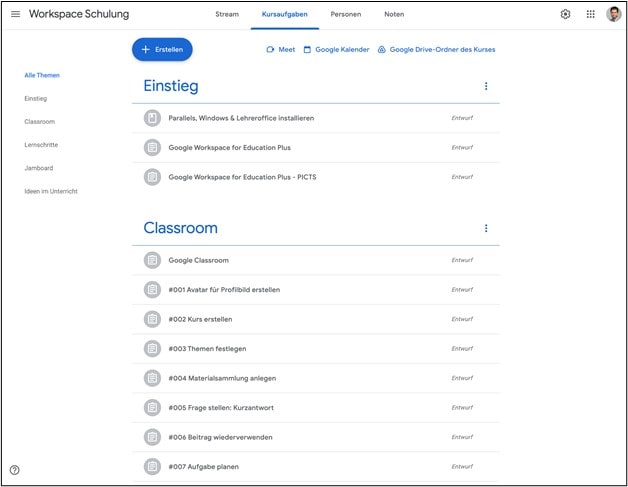
Task: Click Entwurf status of Parallels row
Action: pyautogui.click(x=462, y=118)
